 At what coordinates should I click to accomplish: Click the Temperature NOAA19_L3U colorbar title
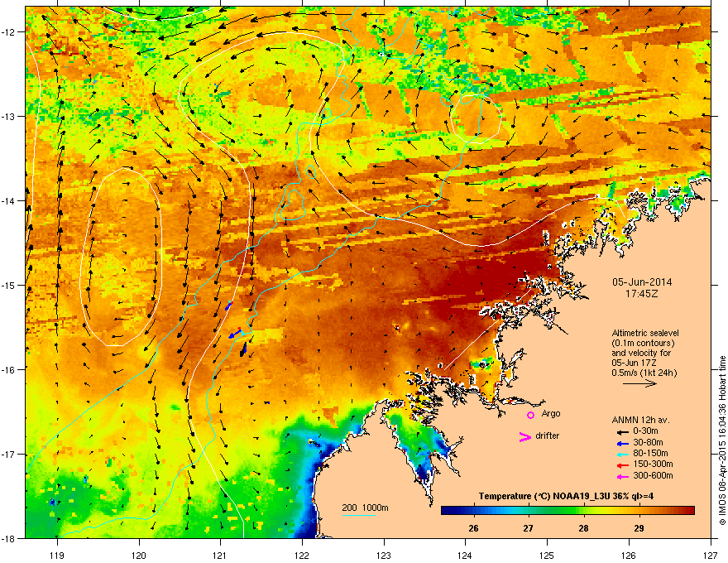[x=567, y=496]
